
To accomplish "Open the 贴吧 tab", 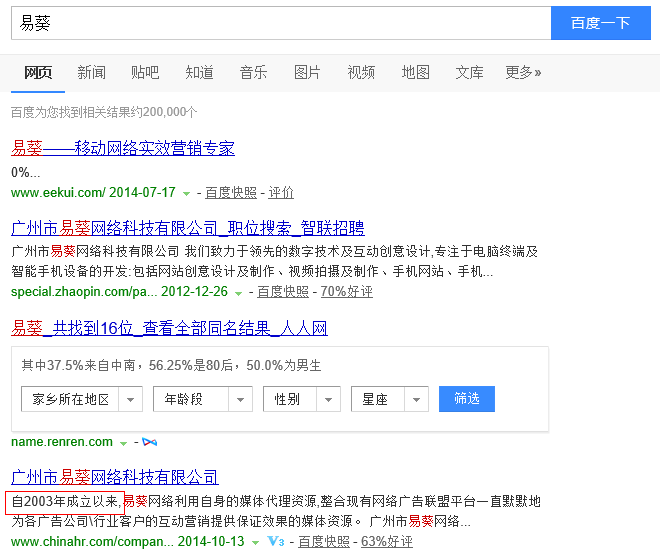I will pyautogui.click(x=145, y=73).
